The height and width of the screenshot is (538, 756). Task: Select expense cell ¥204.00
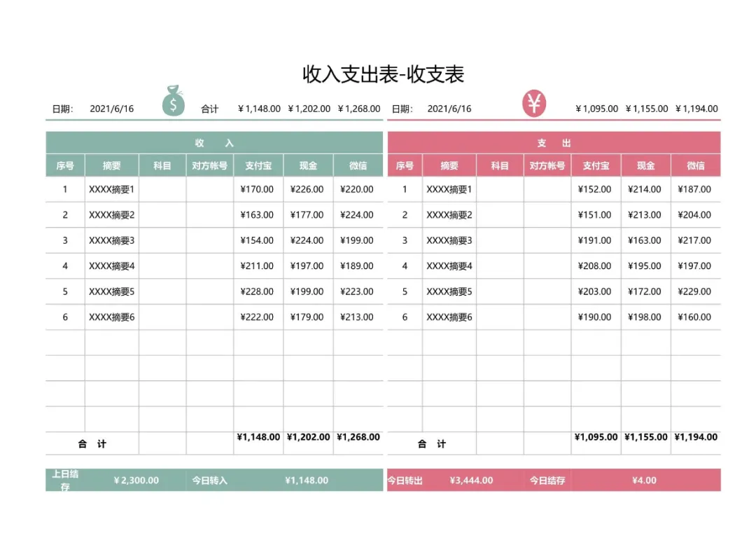[694, 215]
